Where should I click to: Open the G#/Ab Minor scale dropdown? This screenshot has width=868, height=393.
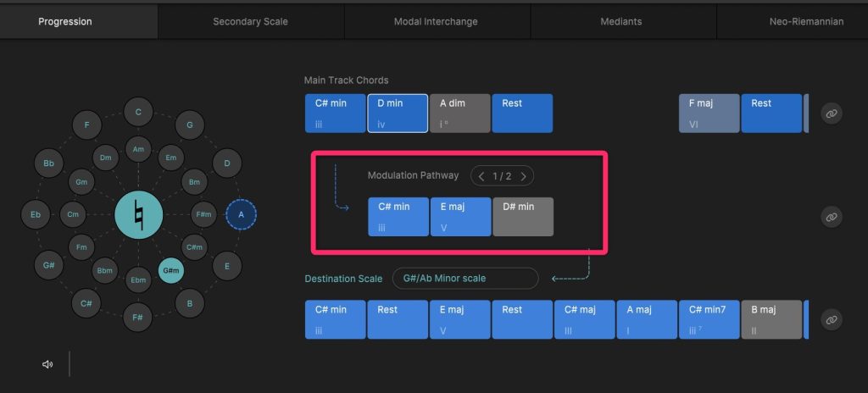point(465,278)
